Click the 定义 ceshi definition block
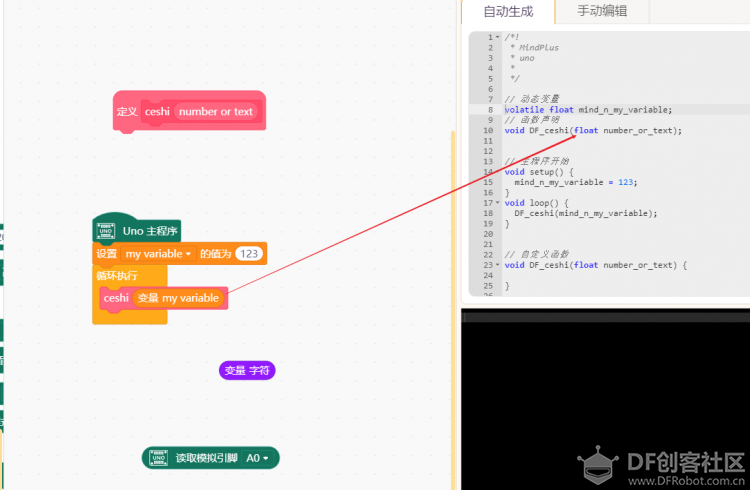 [x=126, y=111]
